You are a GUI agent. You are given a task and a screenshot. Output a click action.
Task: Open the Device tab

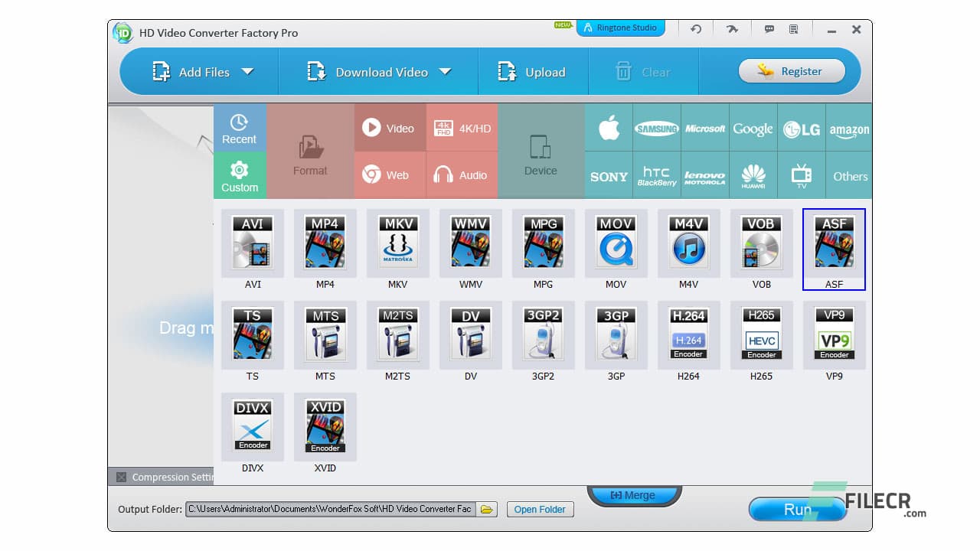541,150
